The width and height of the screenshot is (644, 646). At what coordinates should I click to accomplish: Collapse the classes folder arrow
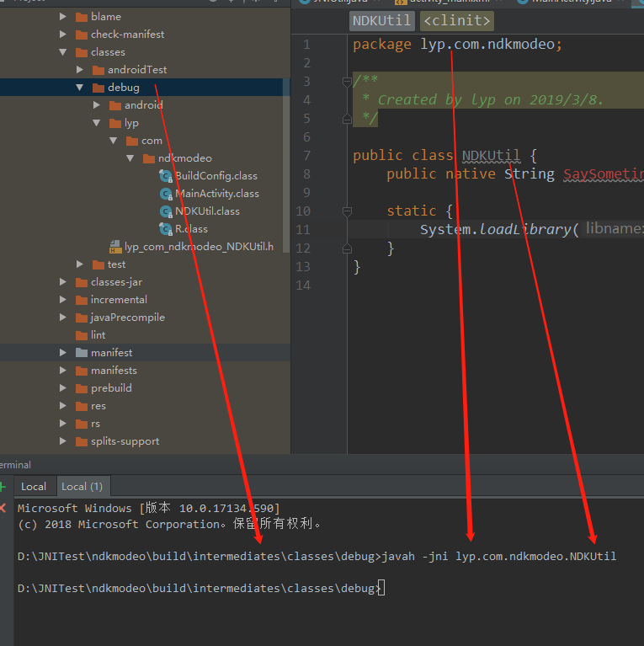click(x=63, y=52)
